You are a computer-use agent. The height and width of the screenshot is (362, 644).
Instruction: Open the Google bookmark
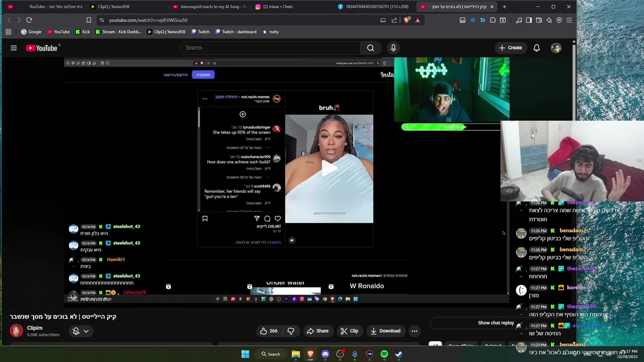pos(31,32)
